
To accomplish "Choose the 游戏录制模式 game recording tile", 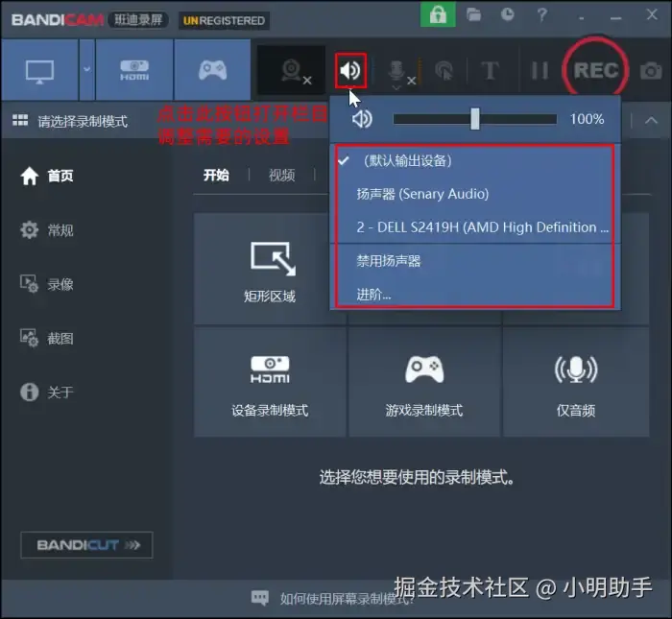I will [x=424, y=382].
